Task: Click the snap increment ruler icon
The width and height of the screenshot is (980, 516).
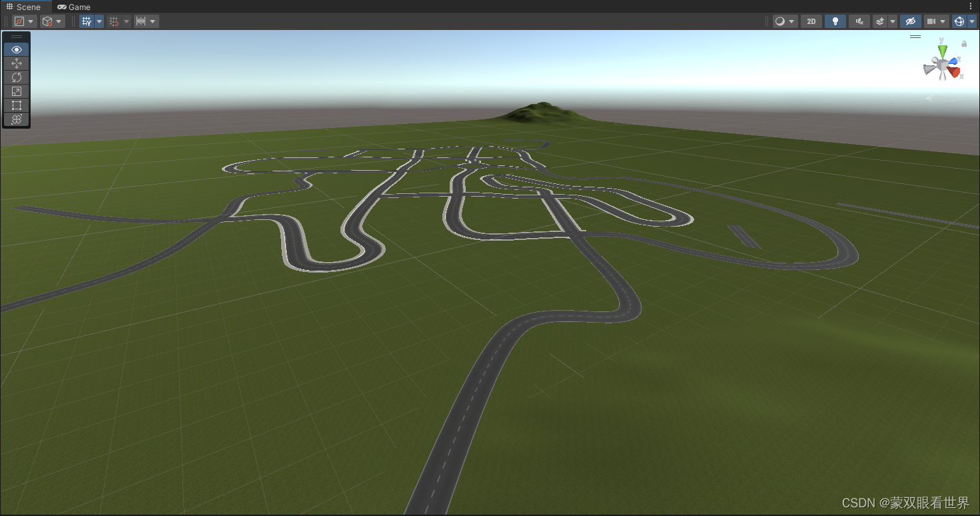Action: pyautogui.click(x=142, y=21)
